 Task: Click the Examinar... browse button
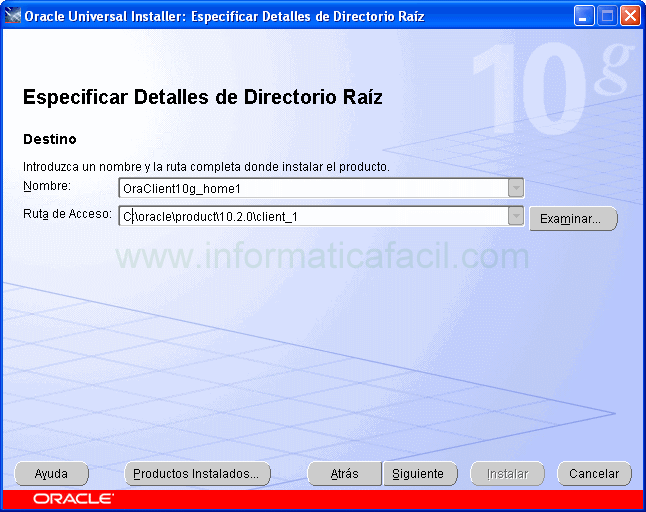click(x=573, y=218)
